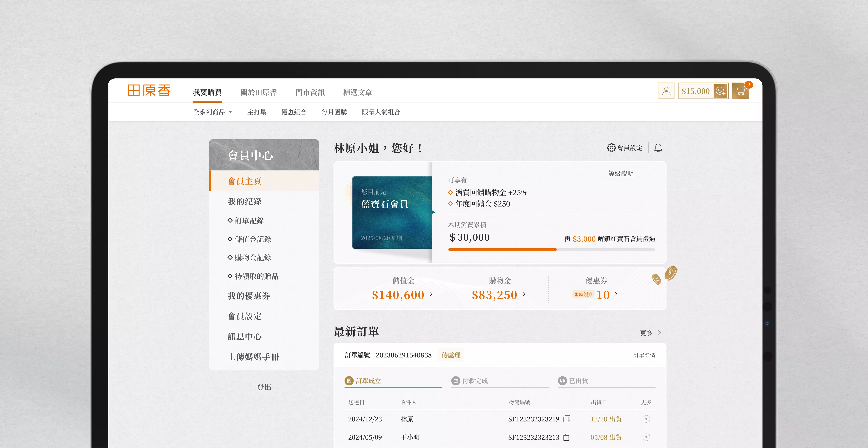Open the shopping cart icon
Screen dimensions: 868x448
coord(740,91)
